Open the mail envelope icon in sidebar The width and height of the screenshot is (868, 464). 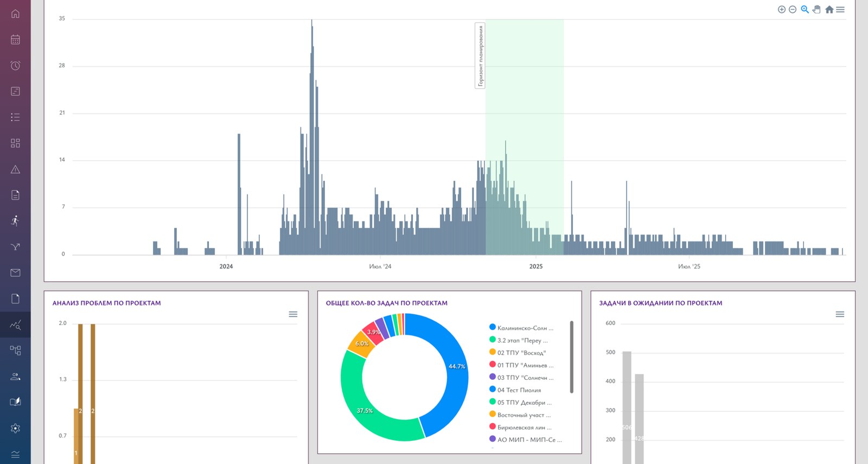(15, 272)
